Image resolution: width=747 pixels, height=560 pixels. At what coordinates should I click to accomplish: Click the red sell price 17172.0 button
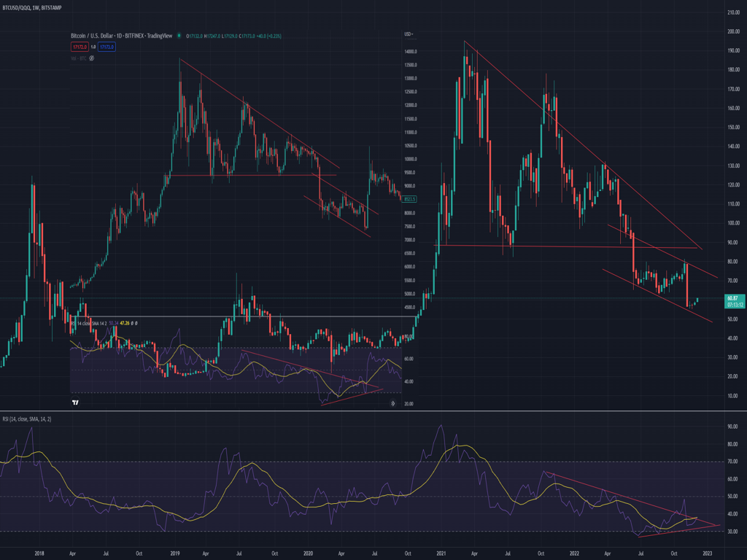click(x=80, y=47)
